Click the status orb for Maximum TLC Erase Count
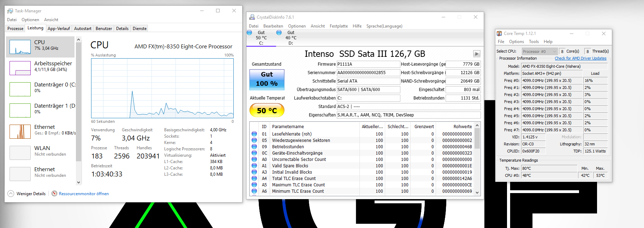 pyautogui.click(x=254, y=185)
